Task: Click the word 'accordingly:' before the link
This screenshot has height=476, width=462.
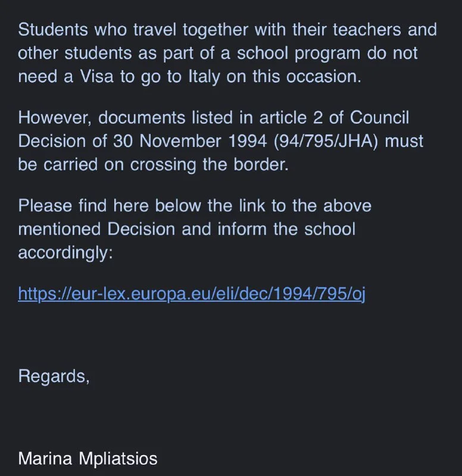Action: pyautogui.click(x=65, y=252)
